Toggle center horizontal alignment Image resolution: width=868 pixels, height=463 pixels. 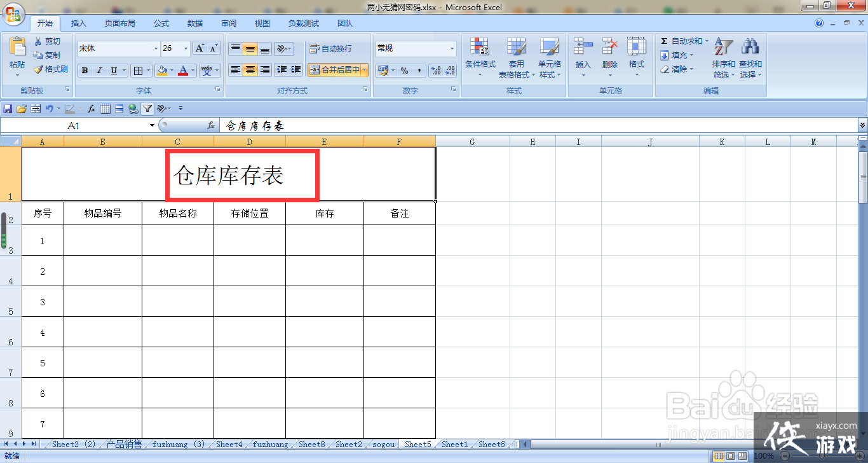click(x=250, y=70)
